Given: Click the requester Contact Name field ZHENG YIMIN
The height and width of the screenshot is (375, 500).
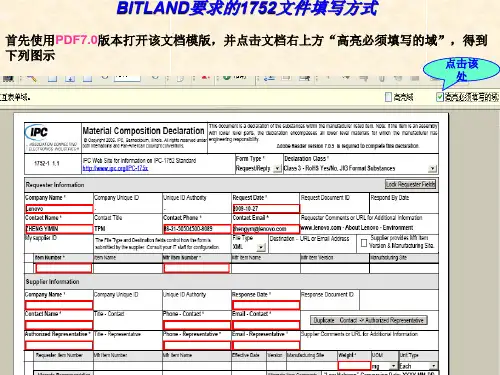Looking at the screenshot, I should coord(59,229).
